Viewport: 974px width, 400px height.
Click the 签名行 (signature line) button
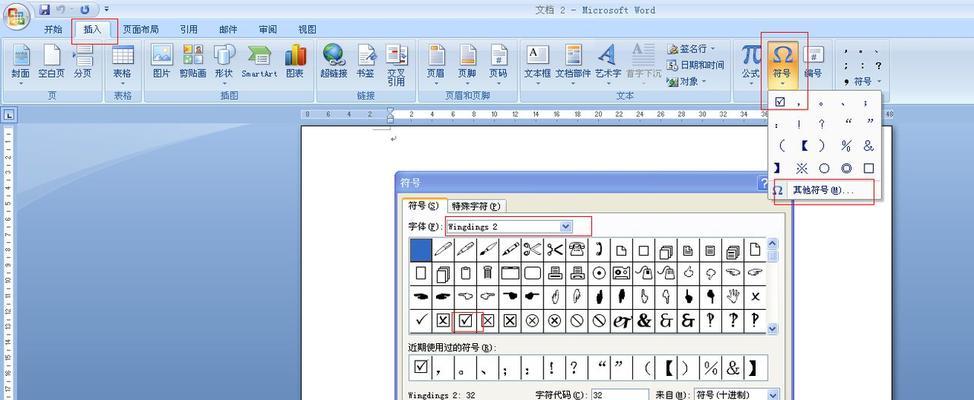[x=691, y=48]
